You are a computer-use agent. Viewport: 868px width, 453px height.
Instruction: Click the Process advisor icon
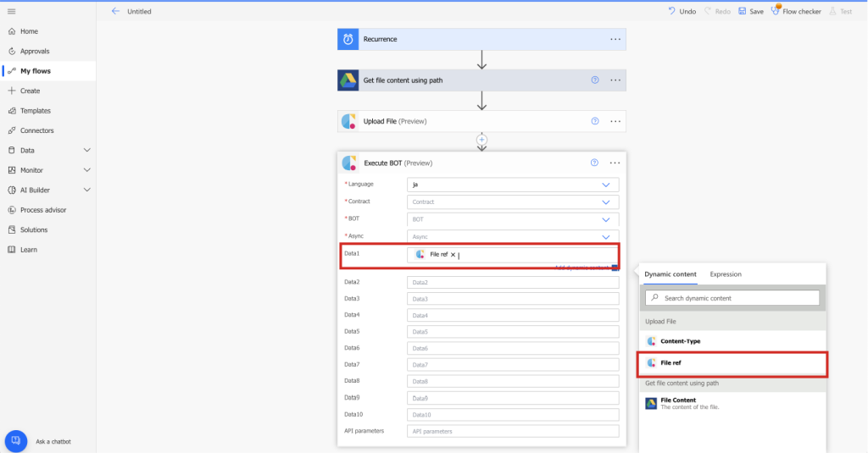(12, 210)
